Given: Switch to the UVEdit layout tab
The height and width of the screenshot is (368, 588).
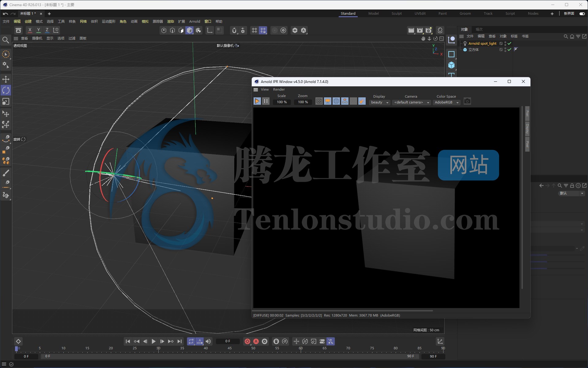Looking at the screenshot, I should click(x=420, y=13).
